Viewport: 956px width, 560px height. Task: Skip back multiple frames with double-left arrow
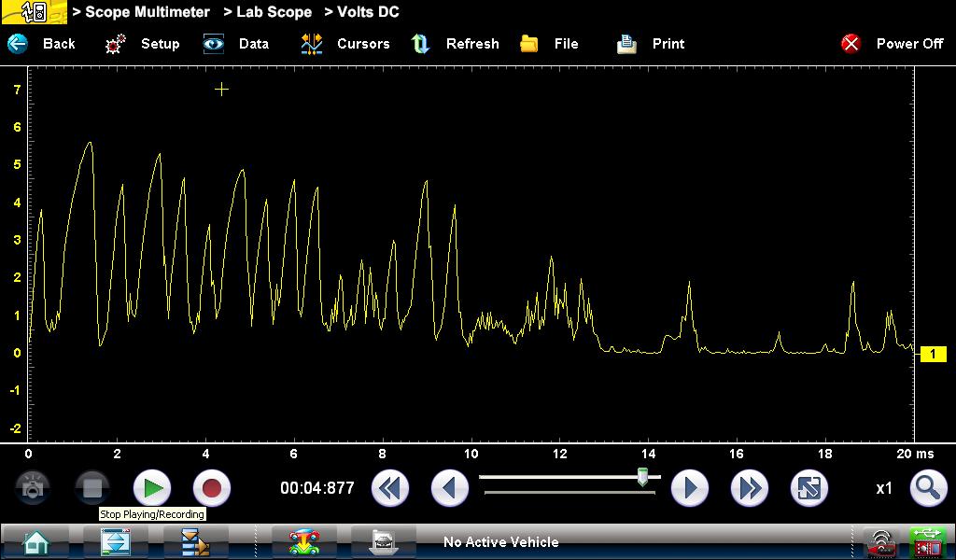[x=390, y=488]
